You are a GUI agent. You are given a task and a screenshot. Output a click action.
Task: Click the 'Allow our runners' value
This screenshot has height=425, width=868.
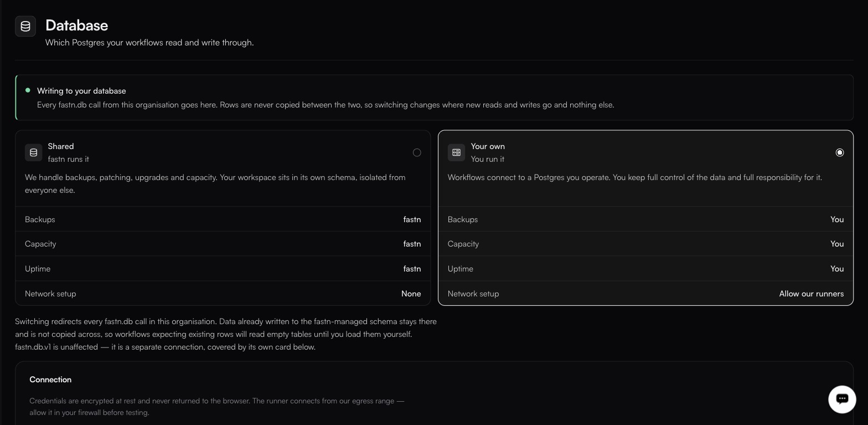pos(812,294)
